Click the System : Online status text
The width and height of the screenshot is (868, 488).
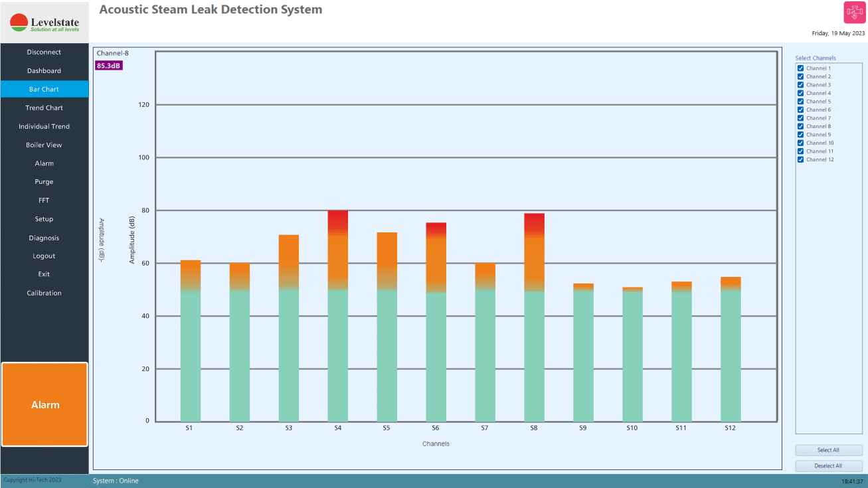pos(116,481)
